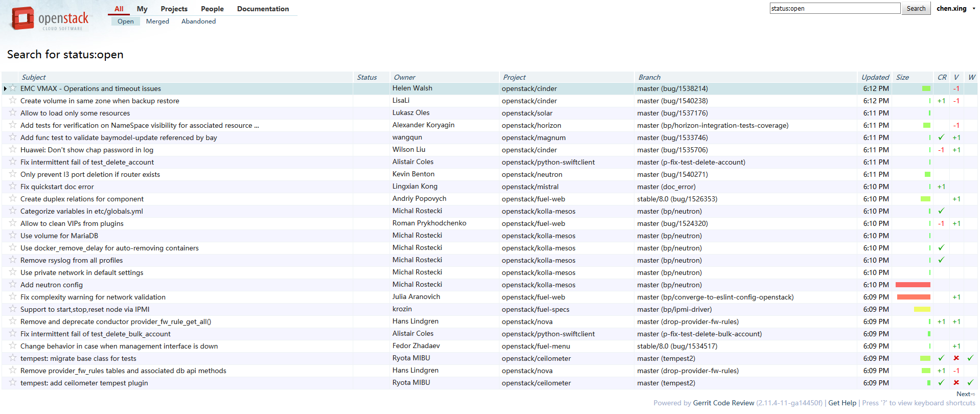Image resolution: width=980 pixels, height=414 pixels.
Task: Click the code-review checkmark for 'Add func test to validate baymodel-update'
Action: [941, 137]
